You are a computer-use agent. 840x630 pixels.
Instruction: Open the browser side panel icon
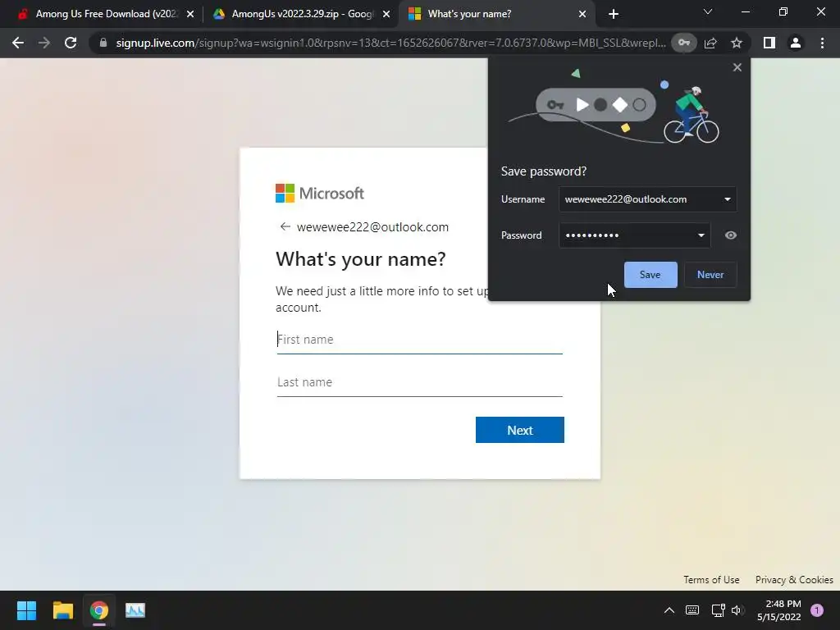click(x=769, y=43)
